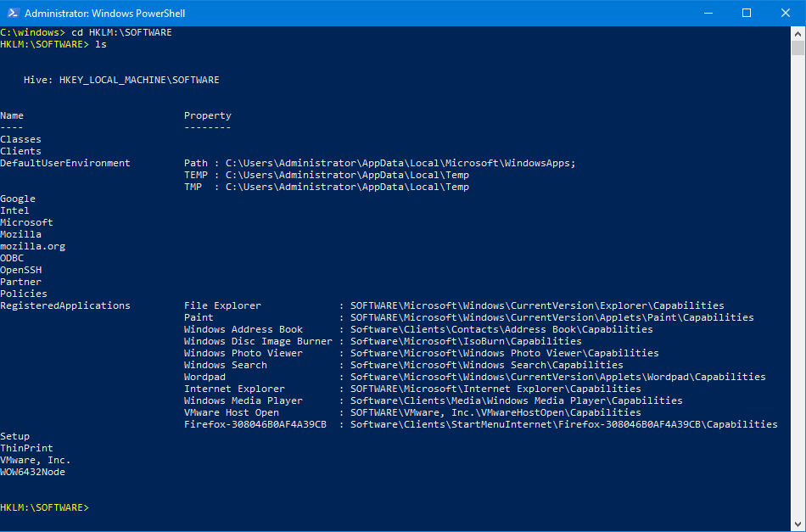Click the Contacts\Address Book\Capabilities path value
This screenshot has width=806, height=532.
click(x=501, y=329)
